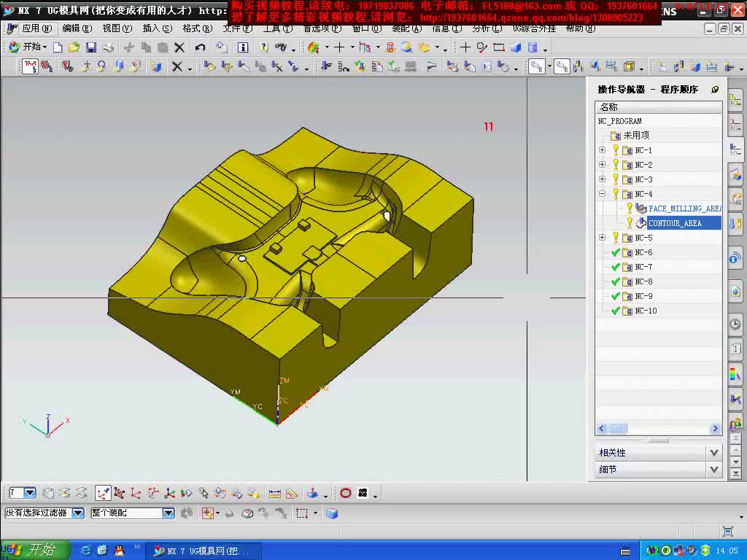Click the measure angle triangle icon
747x560 pixels.
point(292,494)
